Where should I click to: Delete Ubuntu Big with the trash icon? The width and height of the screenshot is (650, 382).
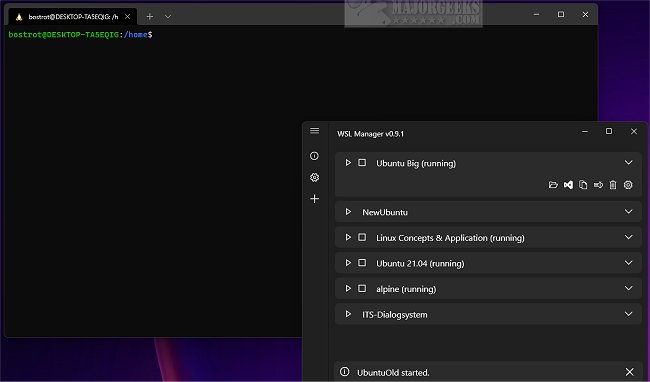(x=613, y=185)
